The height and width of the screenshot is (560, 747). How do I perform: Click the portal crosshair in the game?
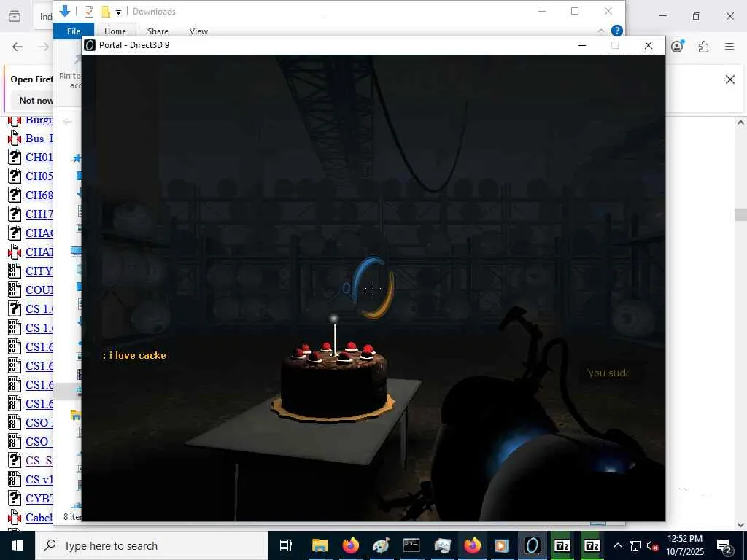coord(373,287)
